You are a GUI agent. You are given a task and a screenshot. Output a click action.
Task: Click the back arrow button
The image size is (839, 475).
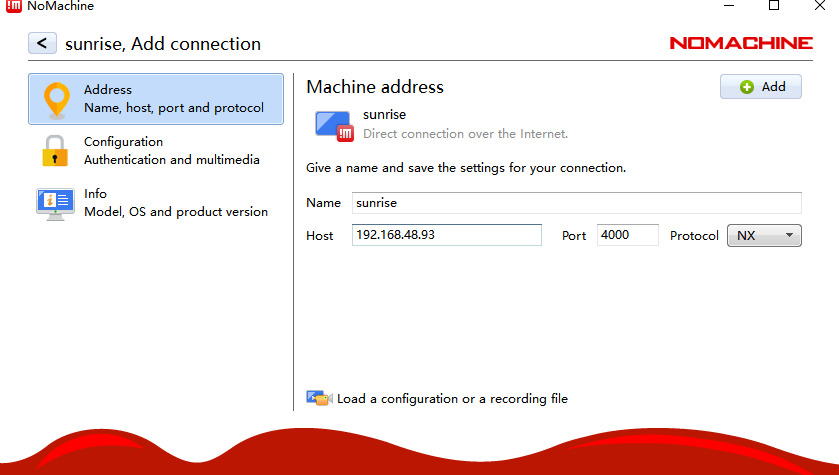click(42, 43)
